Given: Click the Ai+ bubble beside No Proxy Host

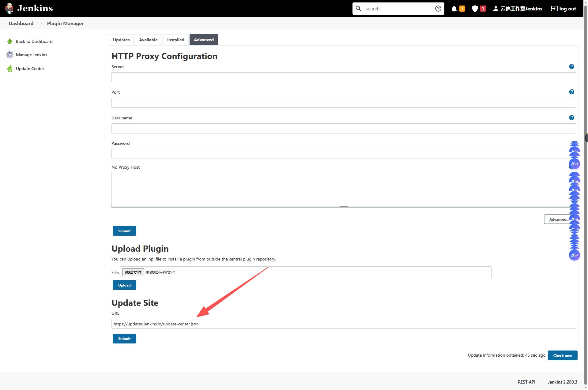Looking at the screenshot, I should pos(574,164).
